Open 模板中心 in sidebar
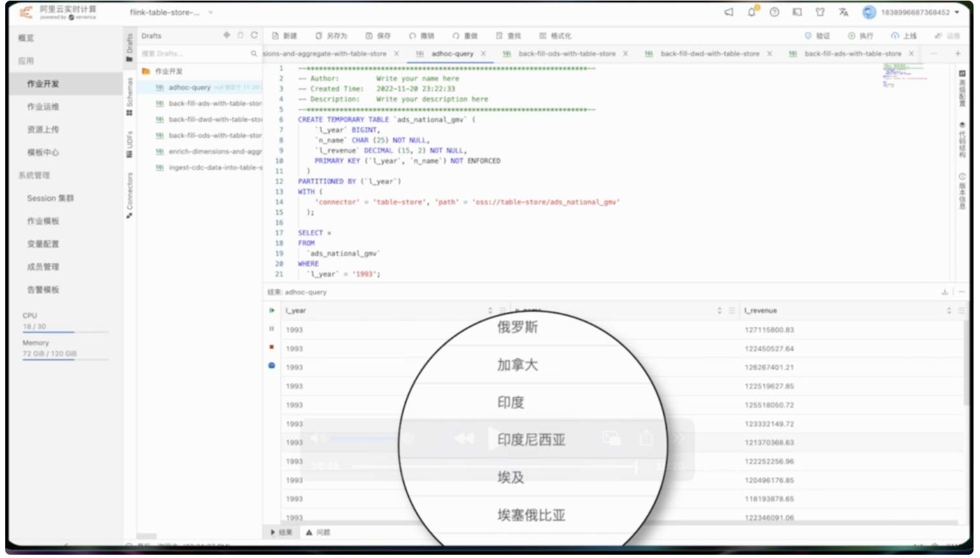The image size is (980, 558). click(x=43, y=153)
